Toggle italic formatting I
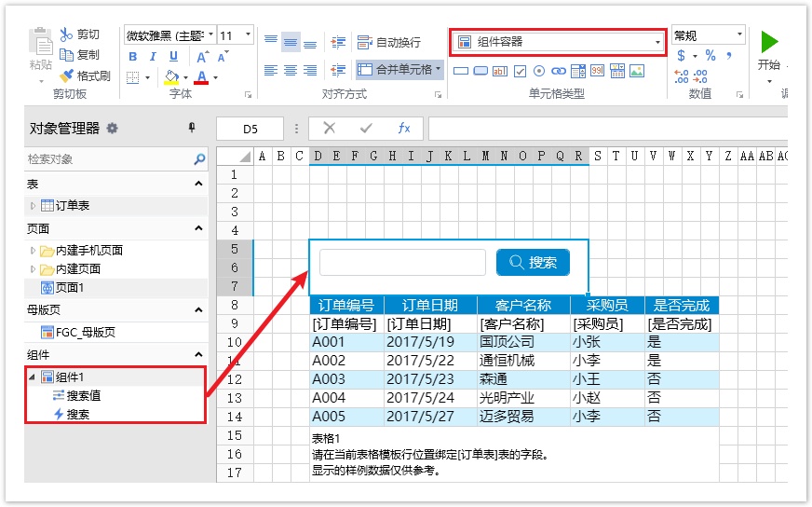Image resolution: width=812 pixels, height=507 pixels. [x=153, y=57]
